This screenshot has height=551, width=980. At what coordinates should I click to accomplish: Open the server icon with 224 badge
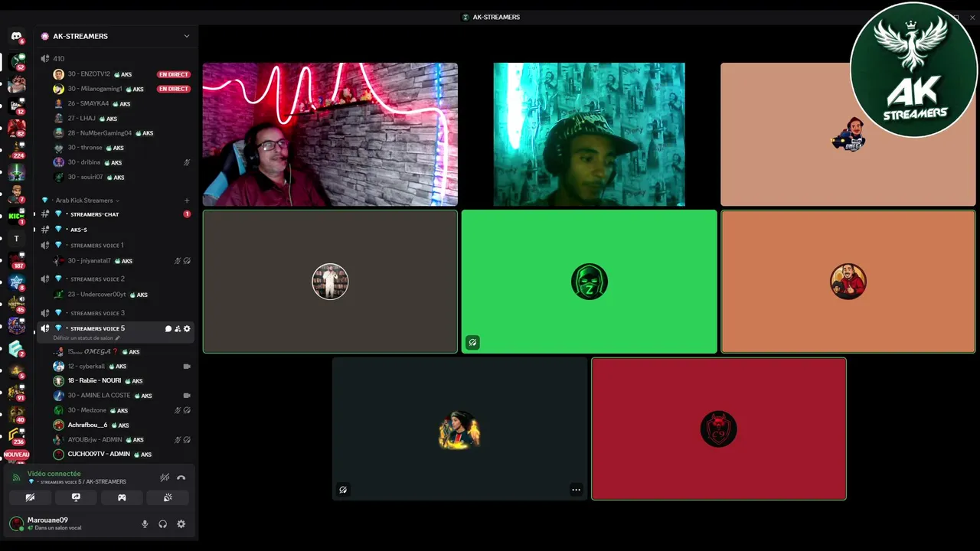pyautogui.click(x=16, y=150)
